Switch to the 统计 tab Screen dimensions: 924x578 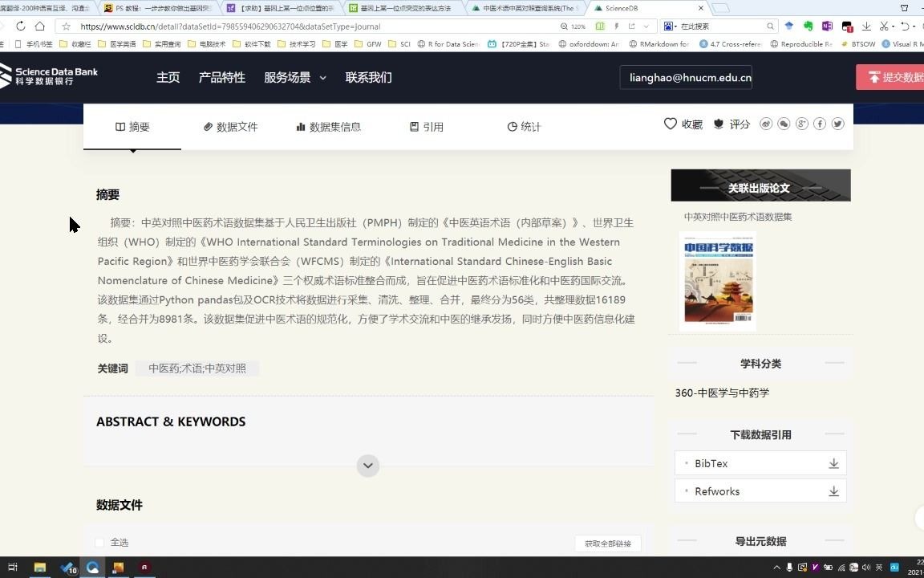(x=524, y=126)
